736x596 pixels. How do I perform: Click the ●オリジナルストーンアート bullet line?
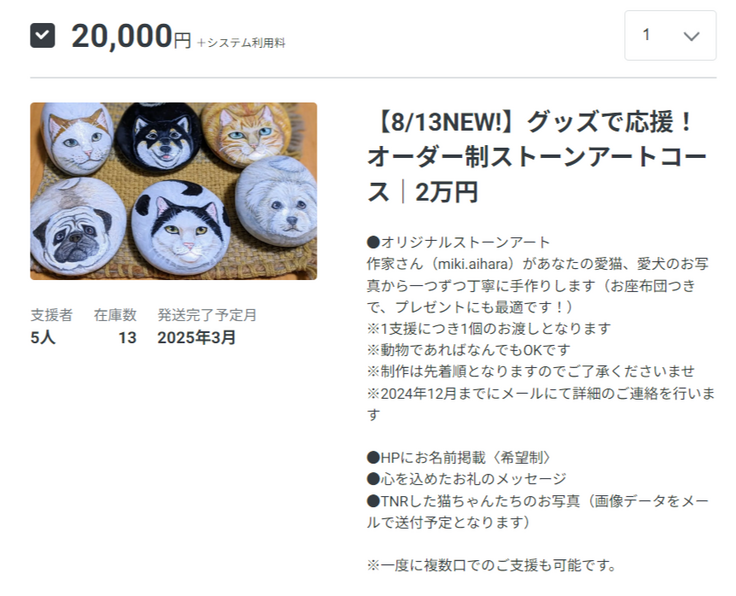point(458,243)
